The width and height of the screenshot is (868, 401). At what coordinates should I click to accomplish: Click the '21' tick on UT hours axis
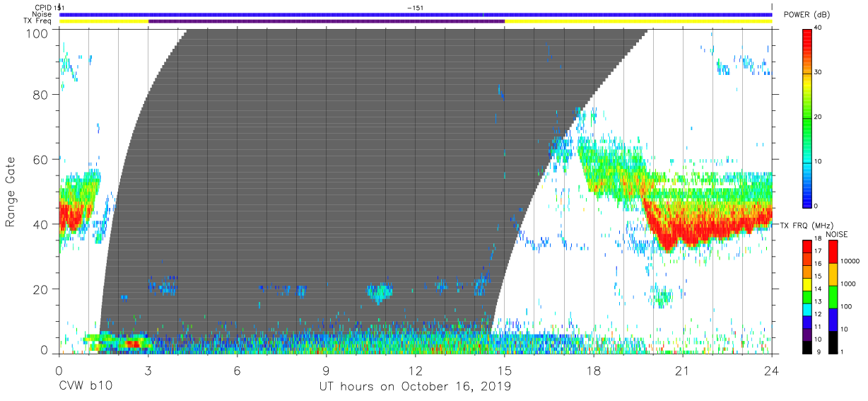[x=682, y=370]
